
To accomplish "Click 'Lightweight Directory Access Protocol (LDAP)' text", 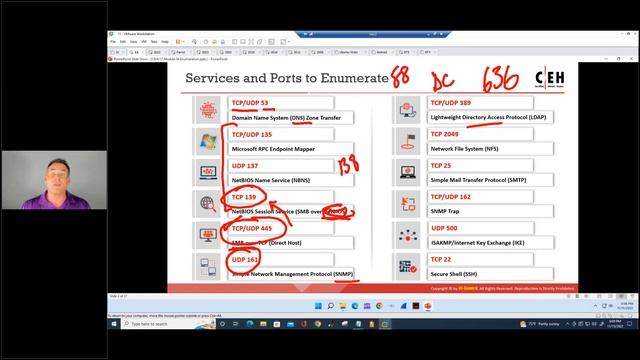I will [488, 117].
